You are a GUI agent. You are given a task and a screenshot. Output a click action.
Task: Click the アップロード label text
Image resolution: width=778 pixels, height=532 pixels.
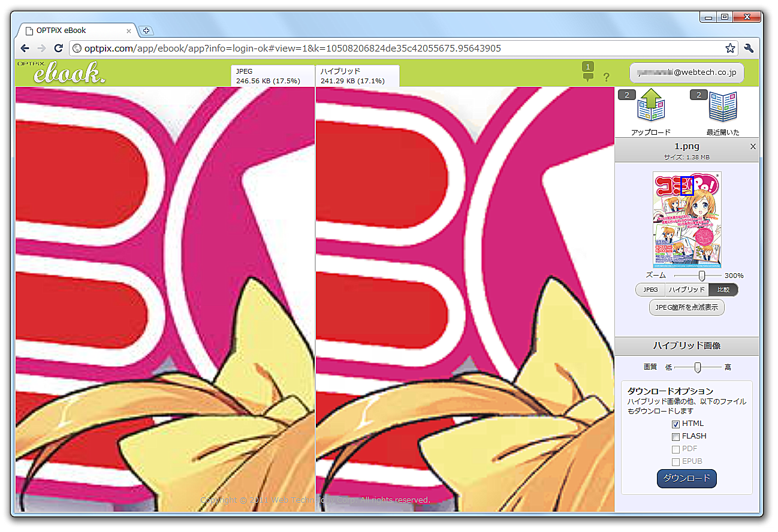(x=651, y=132)
